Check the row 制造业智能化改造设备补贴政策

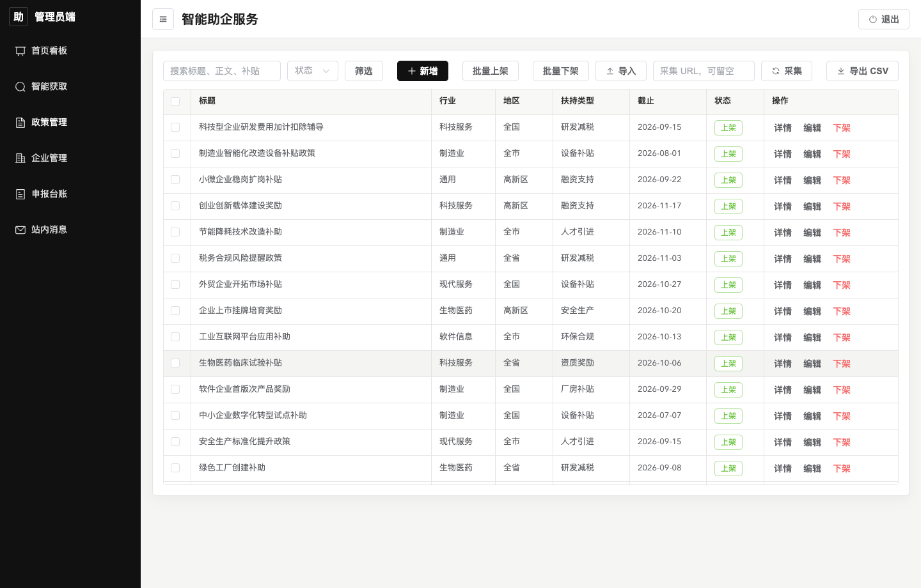coord(175,153)
